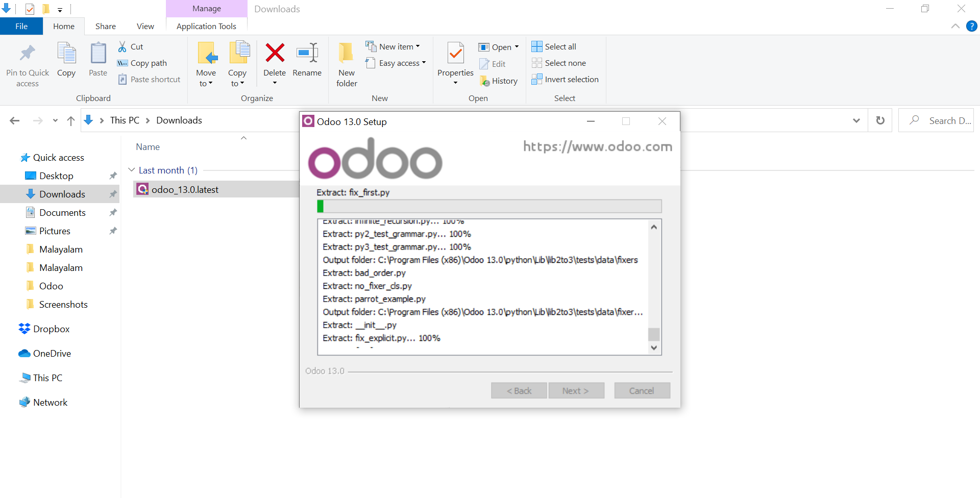Switch to the View ribbon tab
This screenshot has width=980, height=498.
(145, 27)
